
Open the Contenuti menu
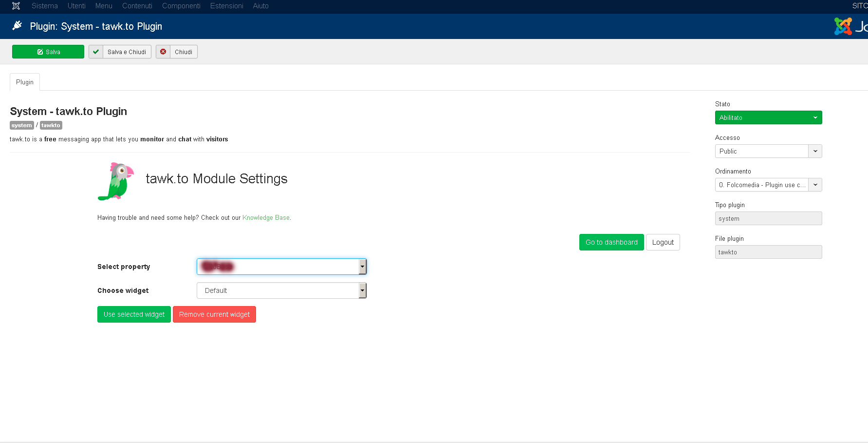click(137, 6)
